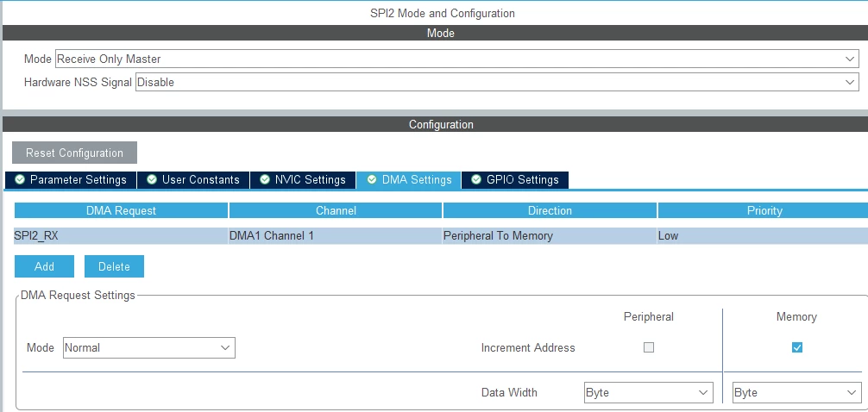
Task: Click the Mode section header bar
Action: tap(435, 33)
